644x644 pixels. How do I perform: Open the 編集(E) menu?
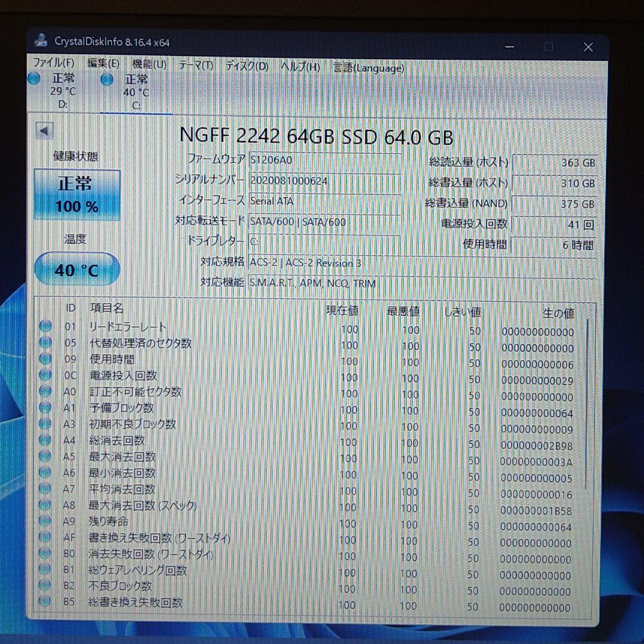[x=103, y=64]
